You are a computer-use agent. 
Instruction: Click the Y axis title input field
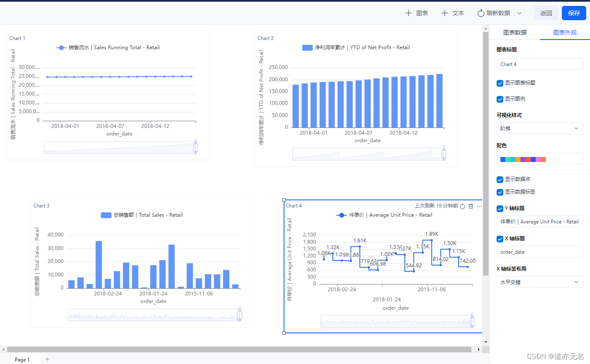[540, 221]
